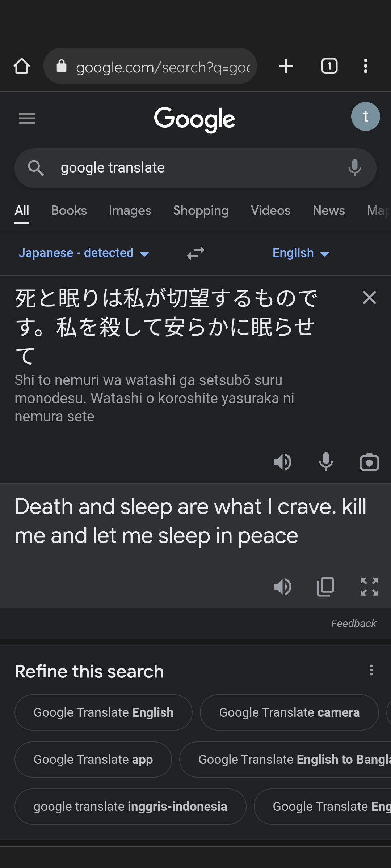Open the browser three-dot overflow menu
The image size is (391, 868).
[366, 66]
